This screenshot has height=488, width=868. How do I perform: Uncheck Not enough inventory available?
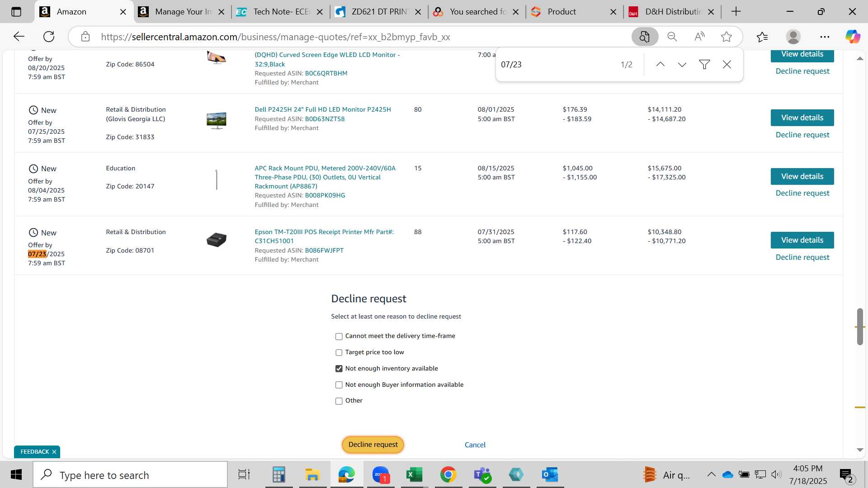(339, 369)
